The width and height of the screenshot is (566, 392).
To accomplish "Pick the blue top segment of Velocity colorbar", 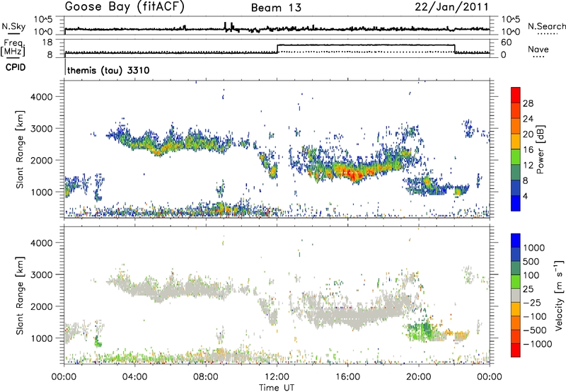I will click(x=516, y=241).
